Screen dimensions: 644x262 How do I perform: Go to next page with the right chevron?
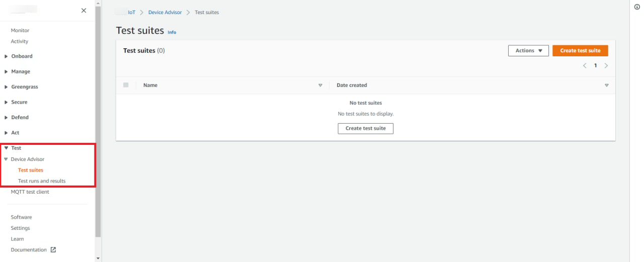pyautogui.click(x=606, y=66)
